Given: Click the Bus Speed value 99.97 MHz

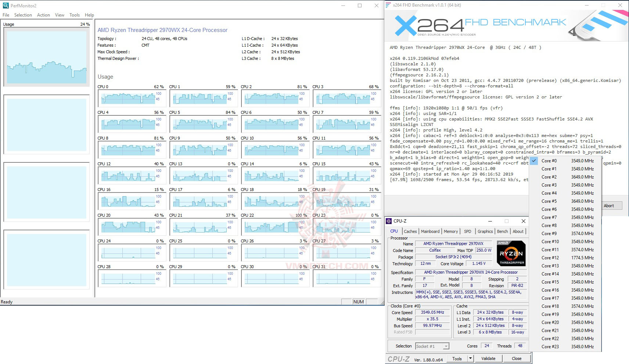Looking at the screenshot, I should (x=432, y=325).
